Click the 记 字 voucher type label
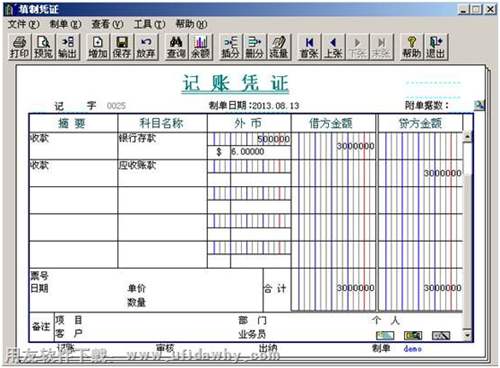Image resolution: width=500 pixels, height=368 pixels. 76,106
